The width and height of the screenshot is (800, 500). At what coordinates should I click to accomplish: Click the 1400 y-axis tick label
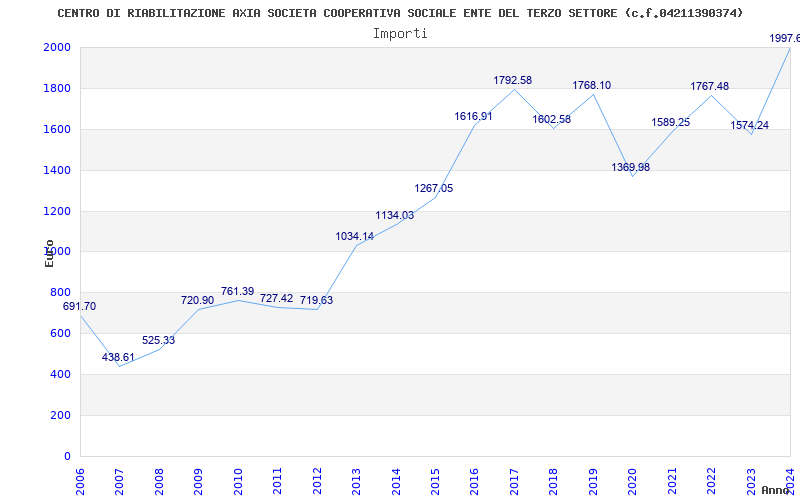click(57, 170)
